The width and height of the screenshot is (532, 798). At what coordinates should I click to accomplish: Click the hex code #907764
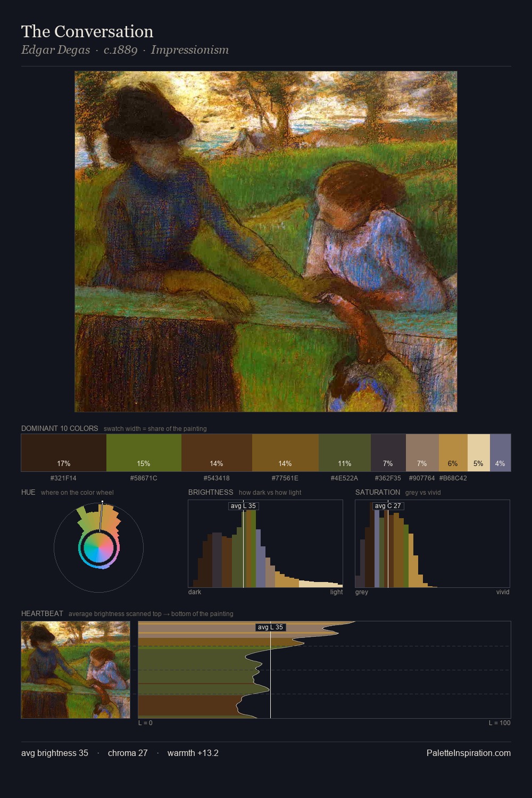(x=422, y=478)
